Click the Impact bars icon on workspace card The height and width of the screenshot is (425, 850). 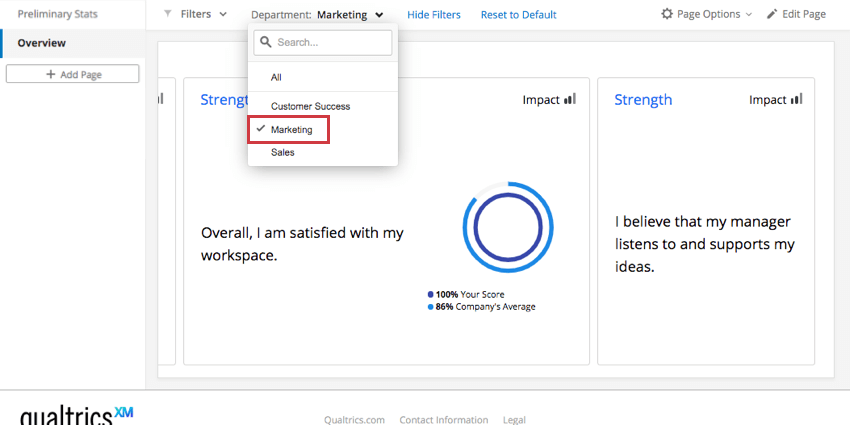click(x=569, y=99)
